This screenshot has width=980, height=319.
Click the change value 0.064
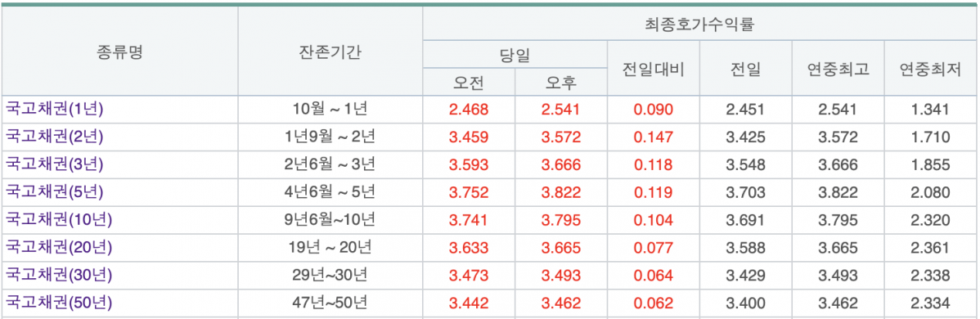pos(653,275)
